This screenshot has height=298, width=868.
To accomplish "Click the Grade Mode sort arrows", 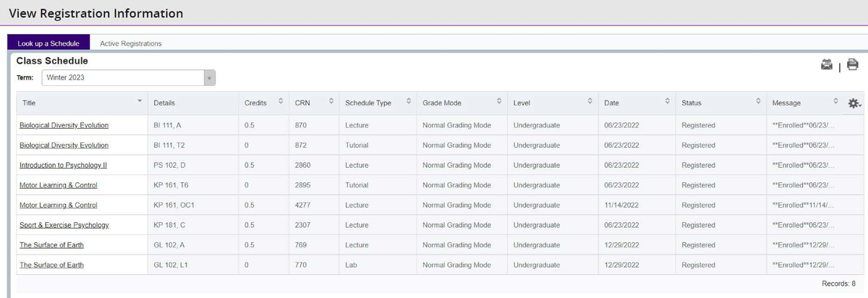I will tap(498, 102).
